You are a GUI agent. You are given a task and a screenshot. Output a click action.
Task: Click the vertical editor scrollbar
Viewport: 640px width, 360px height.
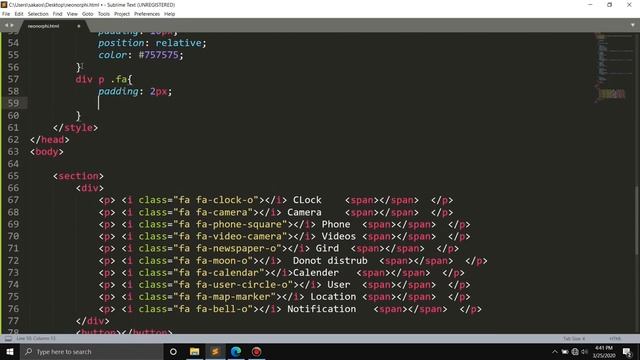pos(637,220)
